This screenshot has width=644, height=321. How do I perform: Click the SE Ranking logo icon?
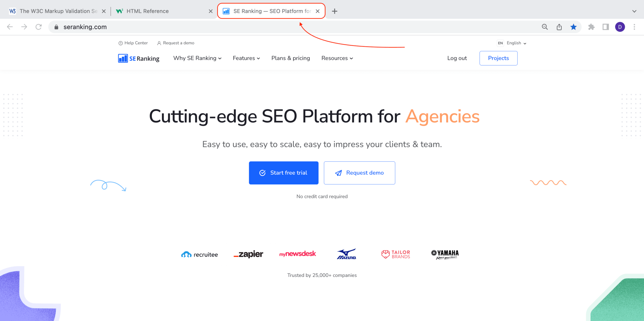[x=123, y=58]
